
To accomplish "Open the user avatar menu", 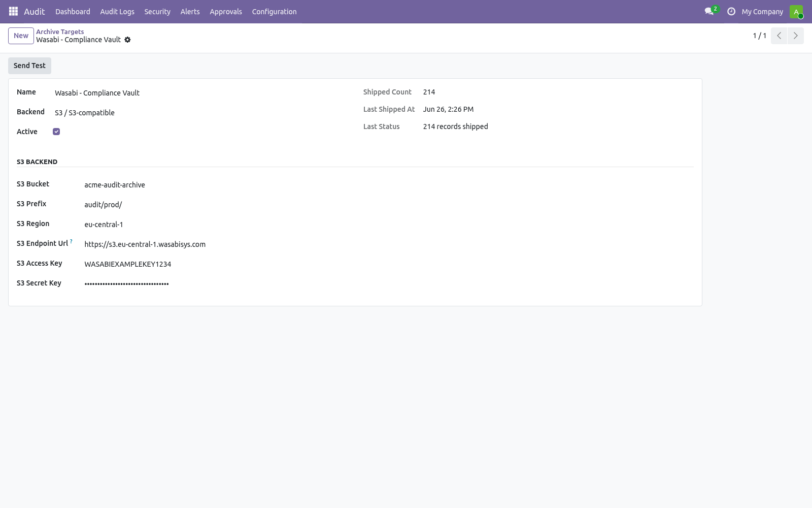I will pos(796,11).
